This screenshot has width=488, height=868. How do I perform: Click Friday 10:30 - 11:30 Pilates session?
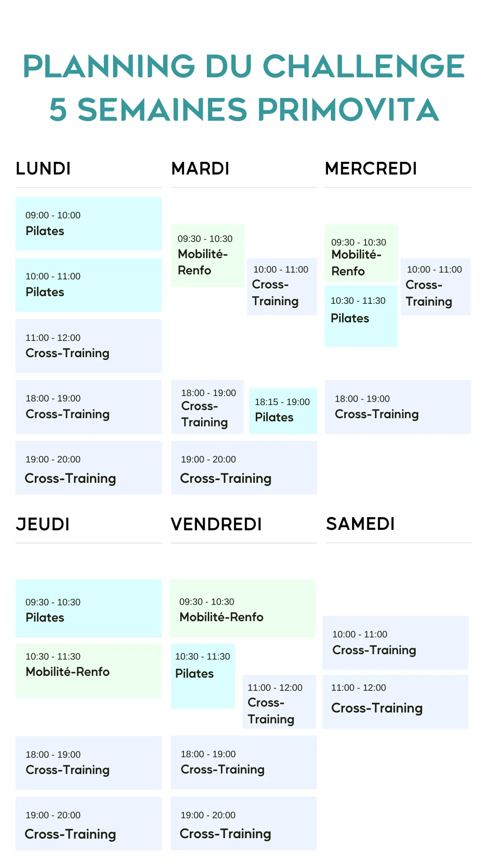203,676
